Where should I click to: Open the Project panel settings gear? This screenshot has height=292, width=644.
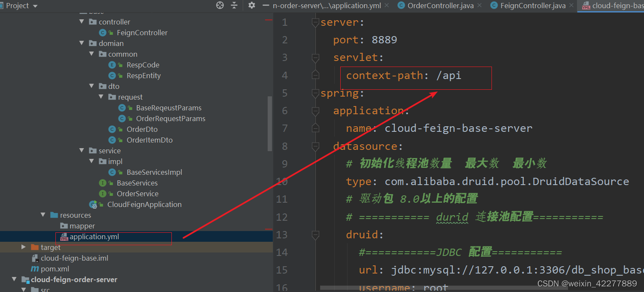252,6
